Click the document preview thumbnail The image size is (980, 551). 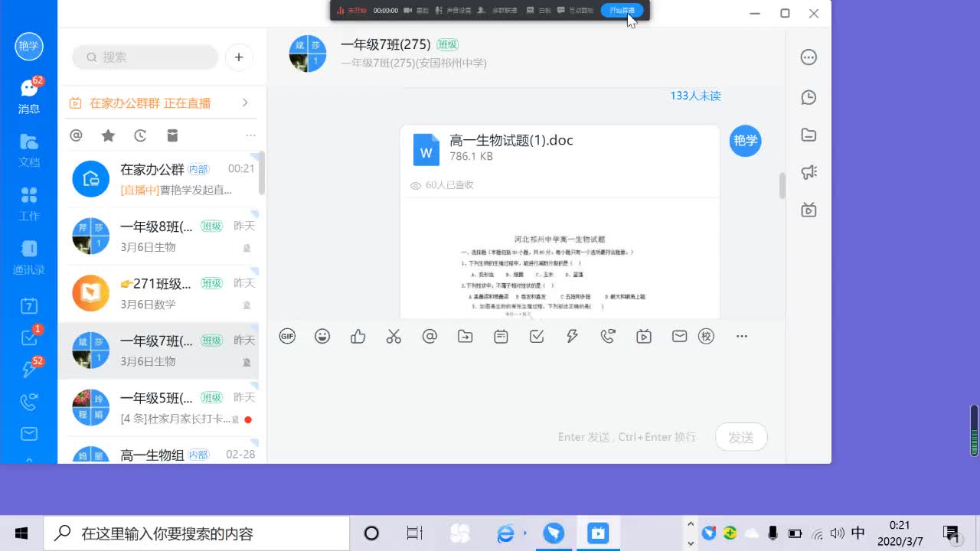click(x=560, y=258)
